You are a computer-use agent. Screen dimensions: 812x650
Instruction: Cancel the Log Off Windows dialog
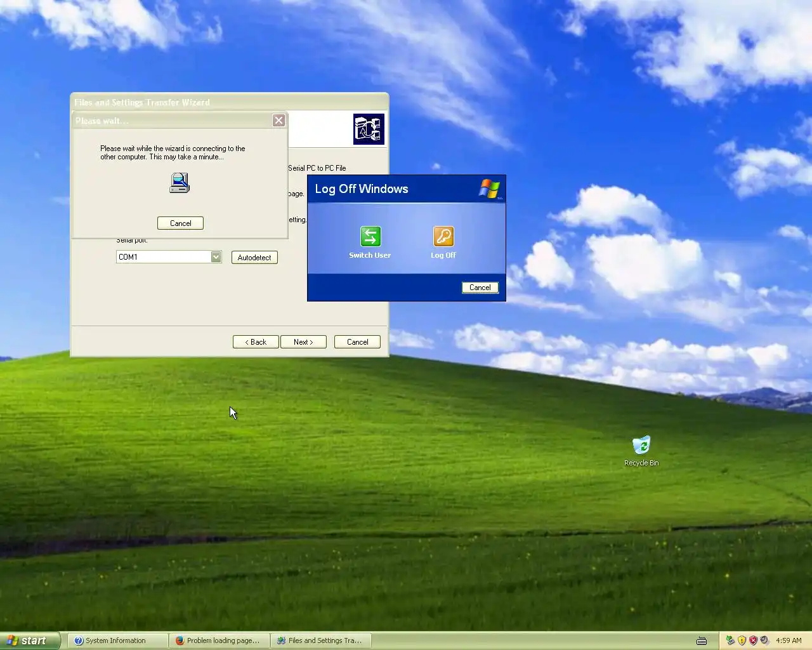pos(480,288)
